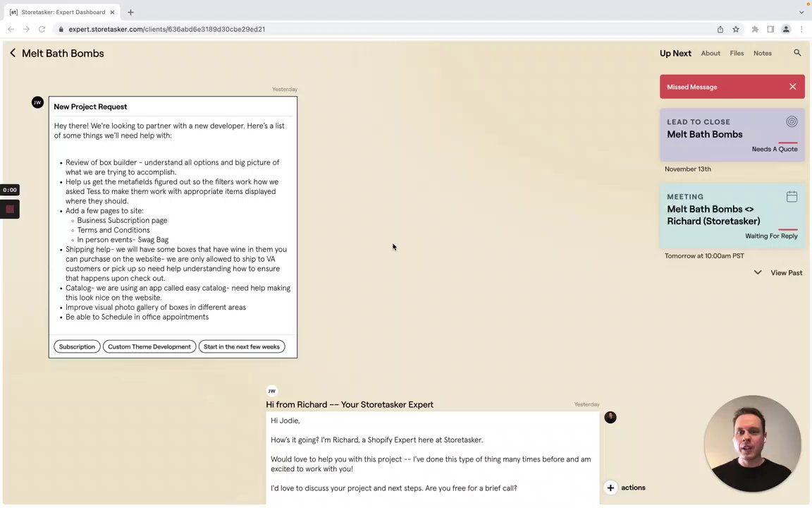Image resolution: width=812 pixels, height=508 pixels.
Task: Click the plus icon next to actions
Action: [x=610, y=488]
